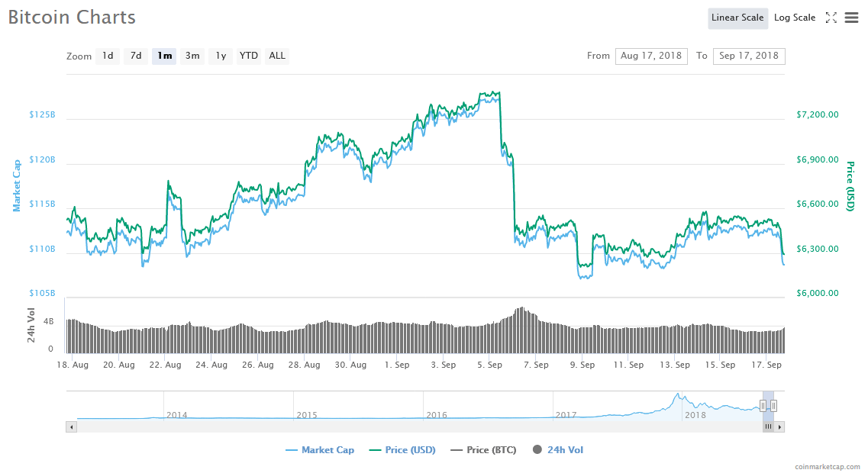Click the 2017 label in navigator

[566, 415]
